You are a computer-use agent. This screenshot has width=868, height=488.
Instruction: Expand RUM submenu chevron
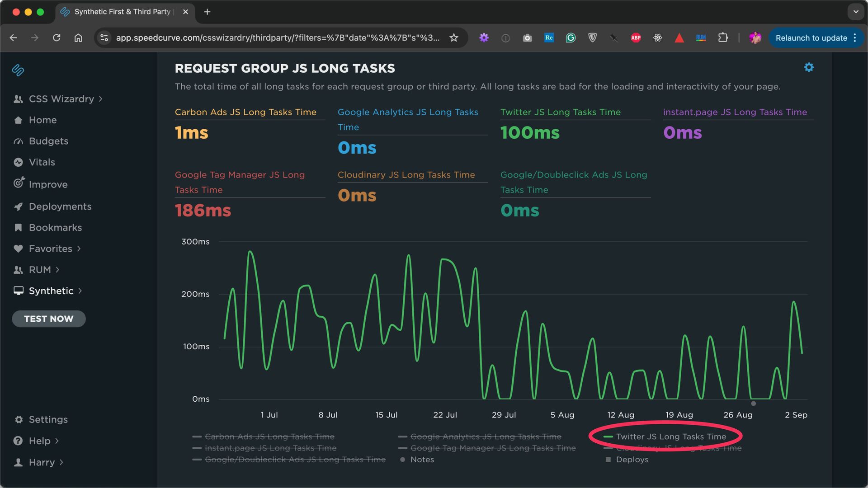(x=57, y=270)
